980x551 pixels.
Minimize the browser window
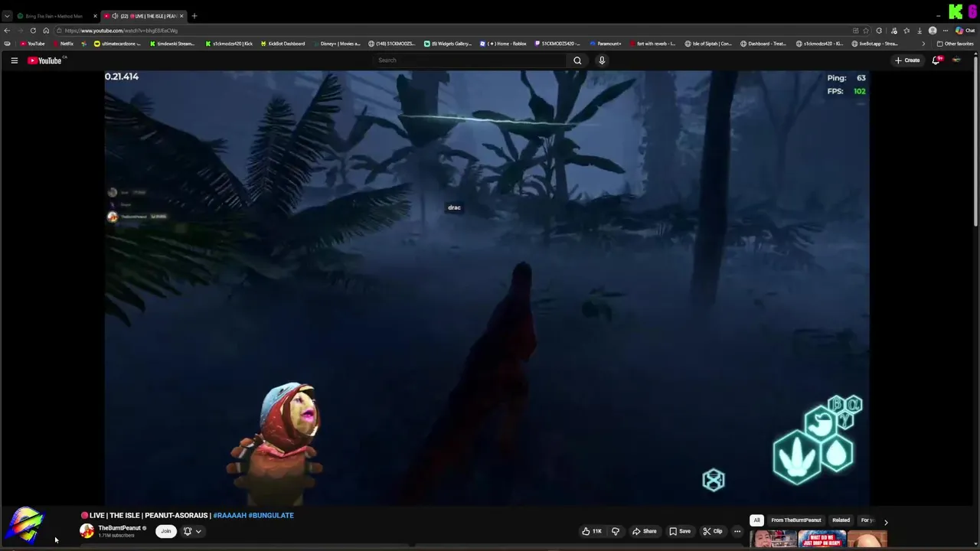(939, 15)
